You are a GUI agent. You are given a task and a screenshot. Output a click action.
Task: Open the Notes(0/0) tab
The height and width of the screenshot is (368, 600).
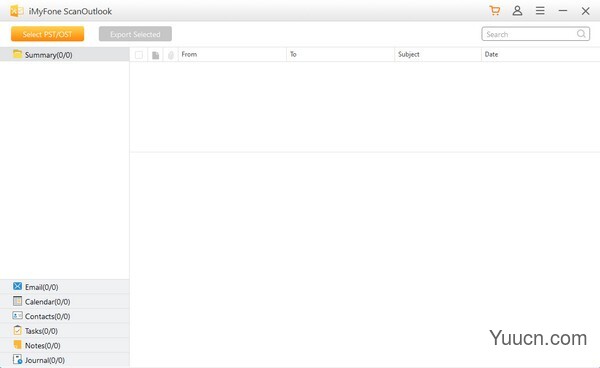65,345
